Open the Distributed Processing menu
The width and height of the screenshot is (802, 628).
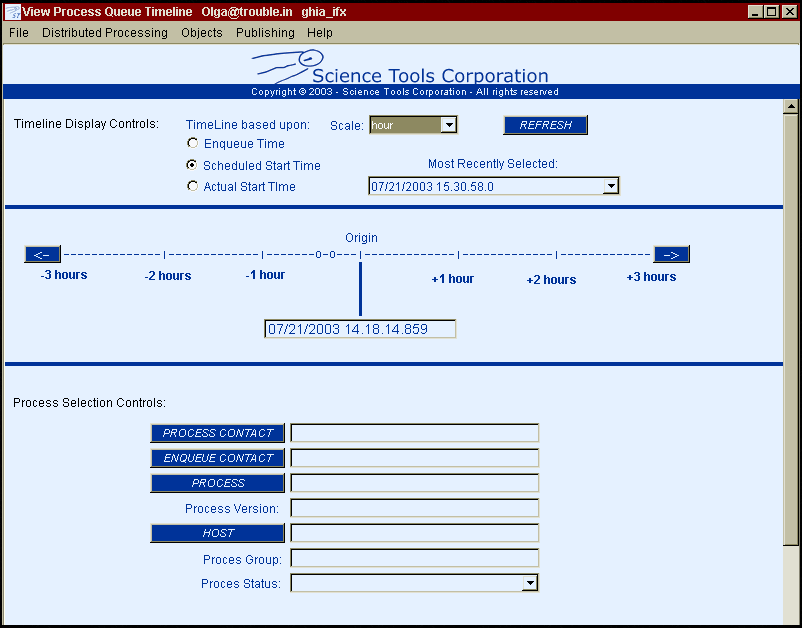(105, 33)
